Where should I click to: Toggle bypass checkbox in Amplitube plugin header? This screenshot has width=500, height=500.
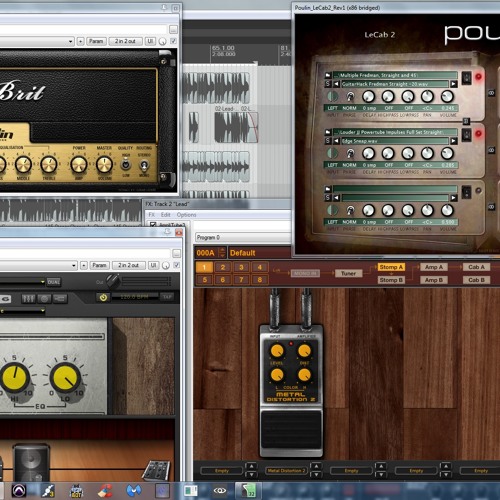177,265
